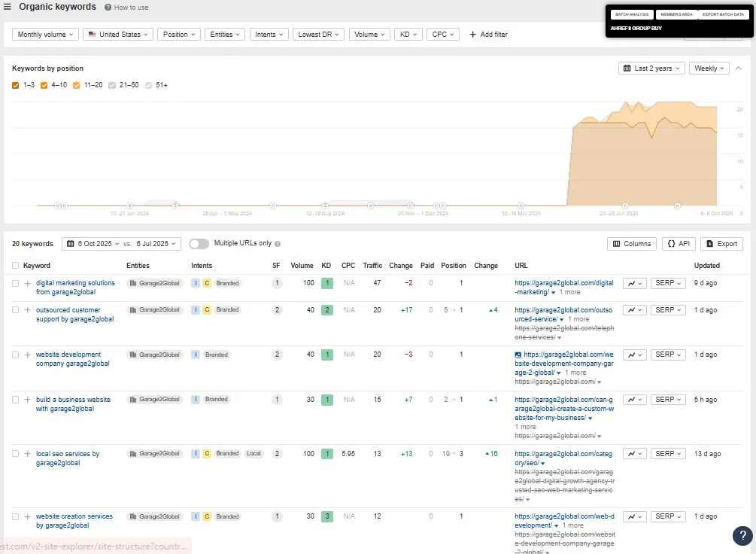Image resolution: width=756 pixels, height=554 pixels.
Task: Click plus icon for build a business website keyword
Action: (x=28, y=400)
